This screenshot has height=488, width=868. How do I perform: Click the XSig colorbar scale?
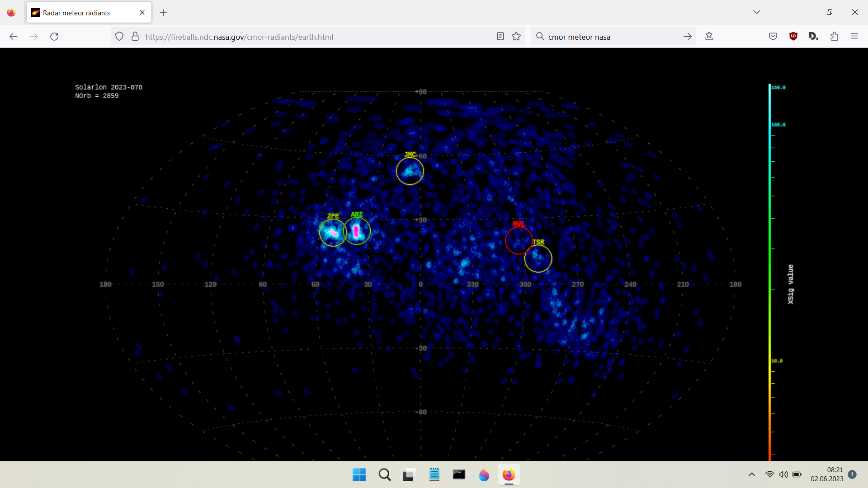[x=769, y=272]
